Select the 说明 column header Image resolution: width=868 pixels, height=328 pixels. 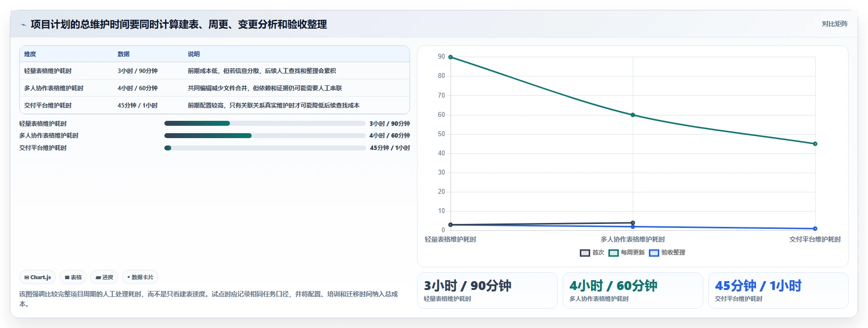coord(193,54)
